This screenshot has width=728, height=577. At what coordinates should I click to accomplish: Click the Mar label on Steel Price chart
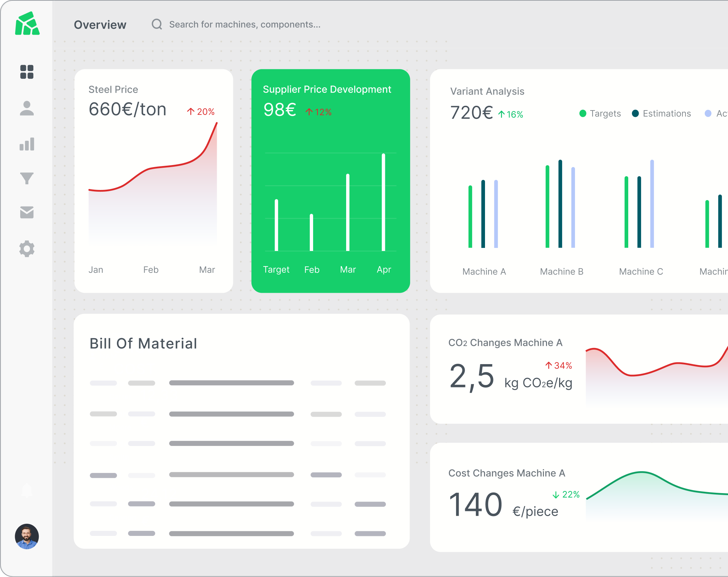[x=207, y=270]
